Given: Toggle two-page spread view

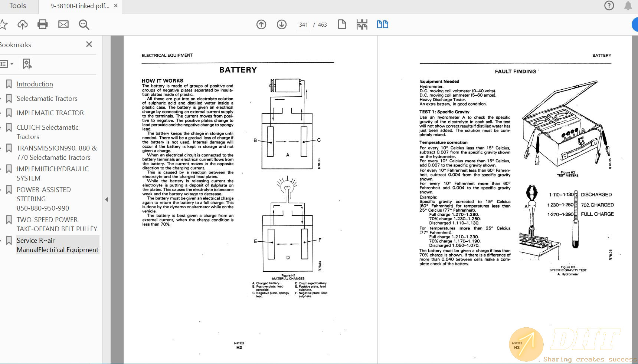Looking at the screenshot, I should pyautogui.click(x=383, y=24).
